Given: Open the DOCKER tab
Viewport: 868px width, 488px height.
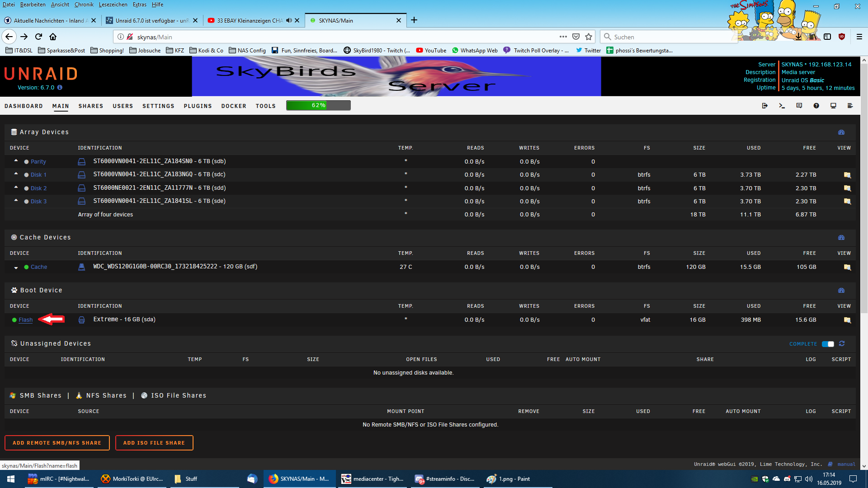Looking at the screenshot, I should pos(234,106).
